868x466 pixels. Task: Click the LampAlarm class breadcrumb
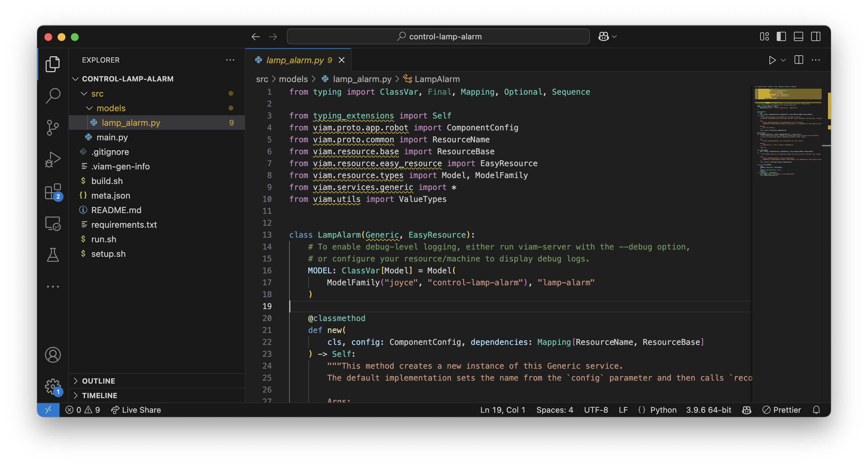431,79
